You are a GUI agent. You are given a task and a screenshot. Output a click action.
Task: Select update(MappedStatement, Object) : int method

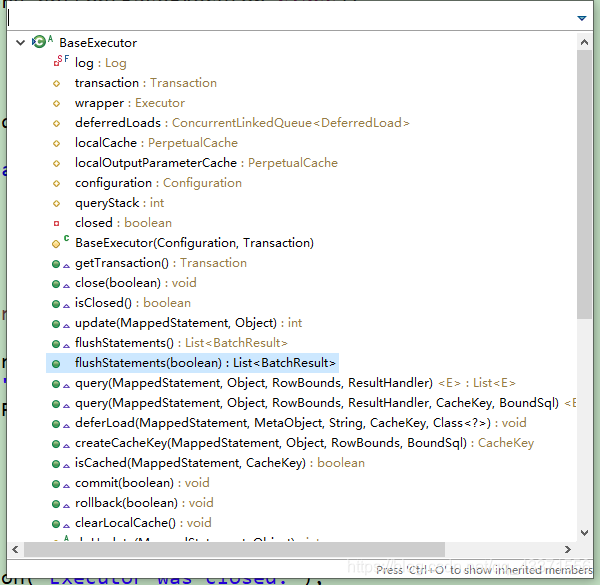tap(188, 323)
